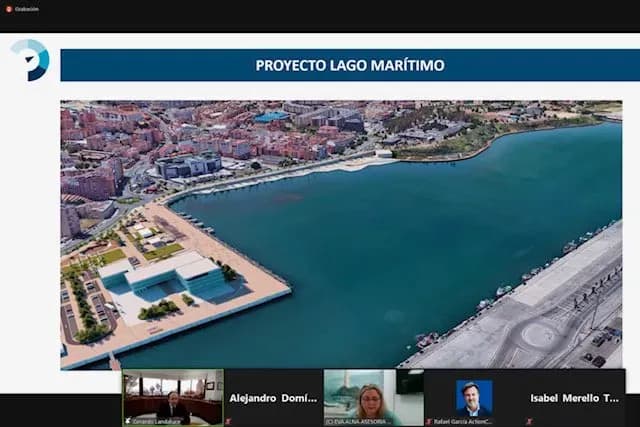The image size is (640, 427).
Task: Select Isabel Merello T... participant tile
Action: tap(575, 398)
